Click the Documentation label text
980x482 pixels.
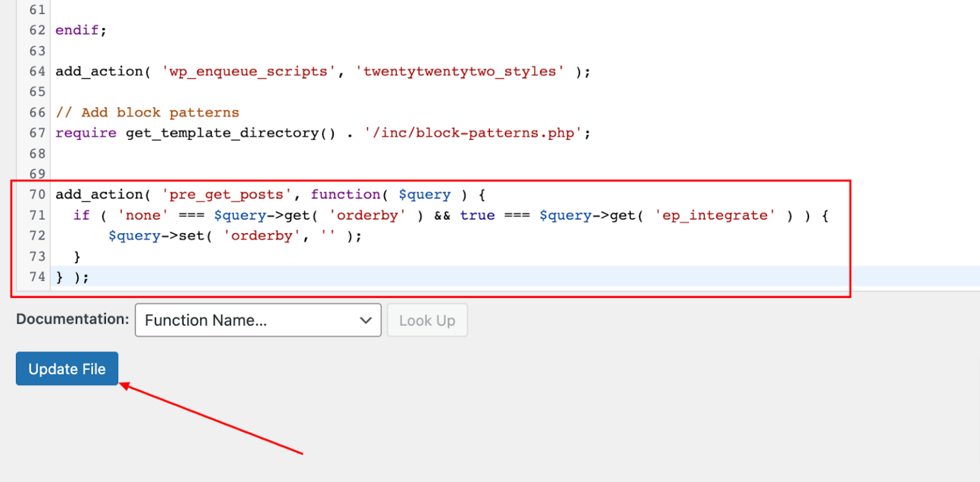[71, 319]
